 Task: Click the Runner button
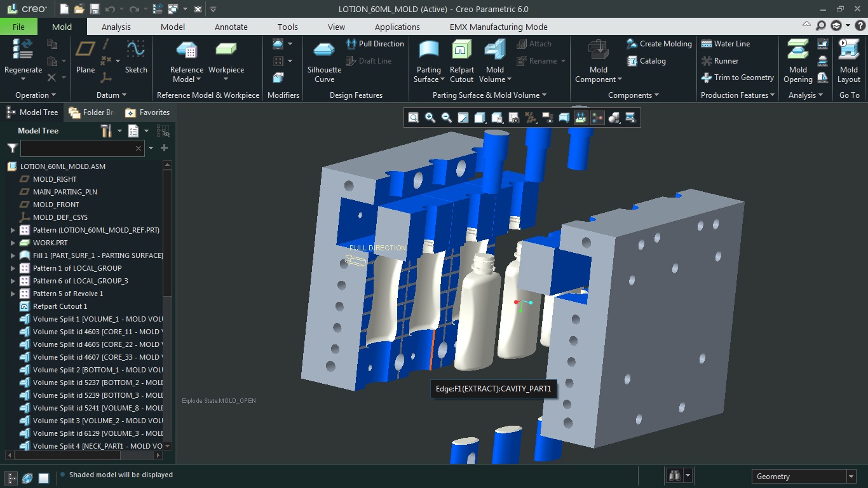click(x=719, y=61)
